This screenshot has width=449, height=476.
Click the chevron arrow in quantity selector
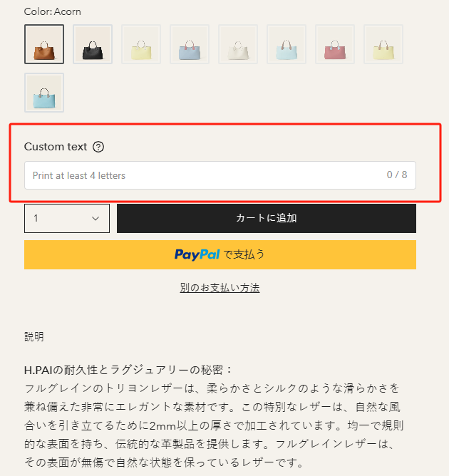tap(96, 219)
